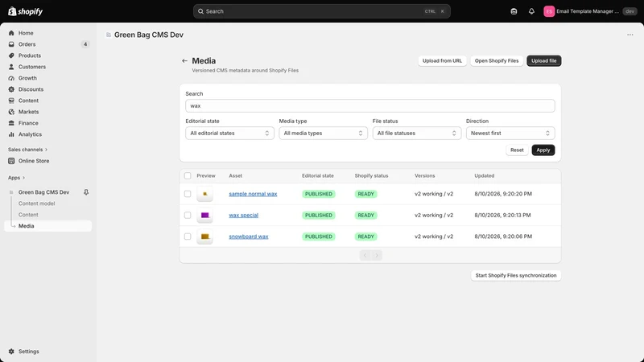The height and width of the screenshot is (362, 644).
Task: Expand the Apps section
Action: tap(16, 178)
